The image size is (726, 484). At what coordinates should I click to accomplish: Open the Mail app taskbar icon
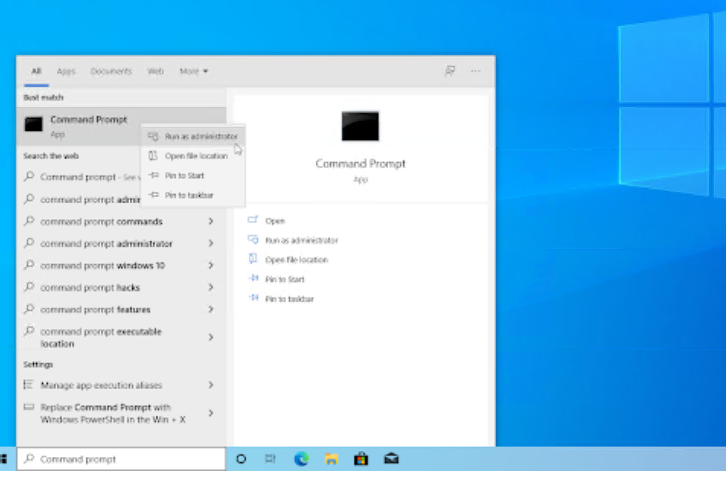click(x=391, y=459)
